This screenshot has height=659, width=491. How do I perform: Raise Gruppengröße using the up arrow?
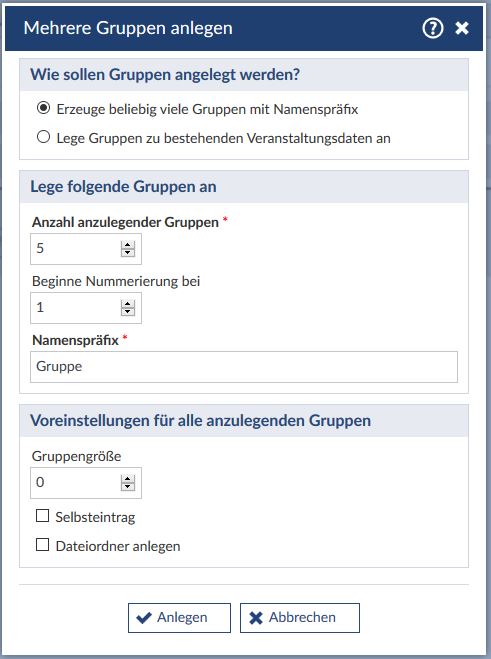point(128,479)
